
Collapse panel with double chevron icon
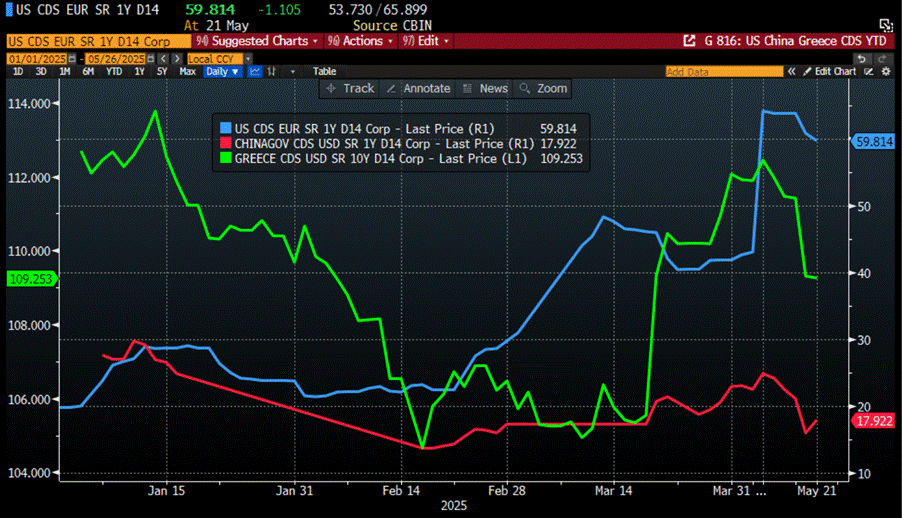(x=792, y=71)
